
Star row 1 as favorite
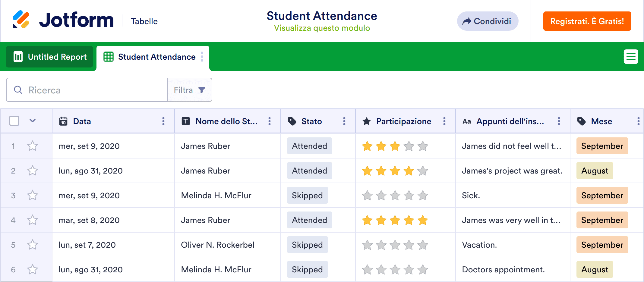[33, 146]
